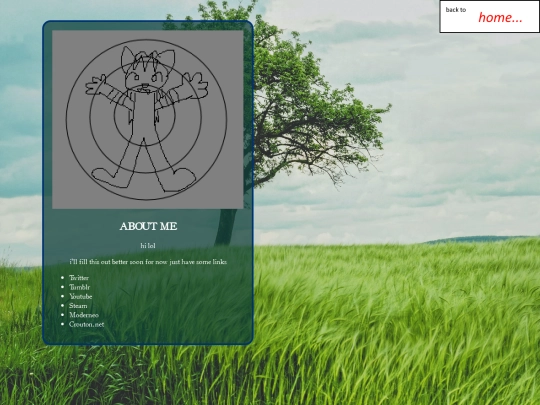
Task: Open the Twitter link
Action: (x=79, y=278)
